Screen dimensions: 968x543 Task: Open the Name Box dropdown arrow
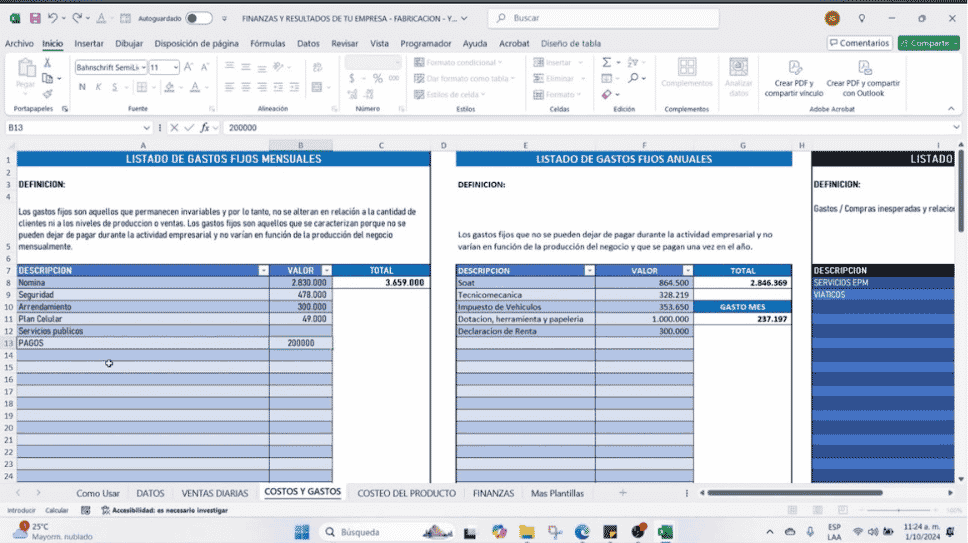(146, 128)
